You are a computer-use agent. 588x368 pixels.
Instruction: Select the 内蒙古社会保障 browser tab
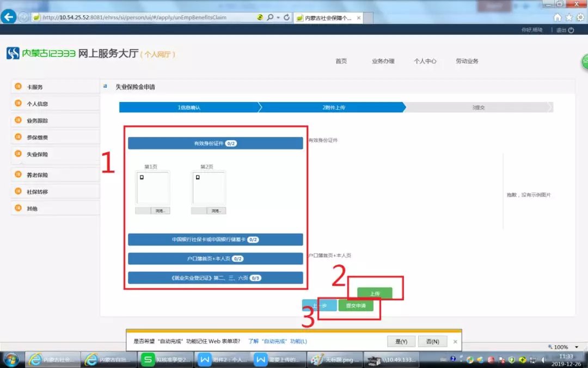(x=328, y=17)
